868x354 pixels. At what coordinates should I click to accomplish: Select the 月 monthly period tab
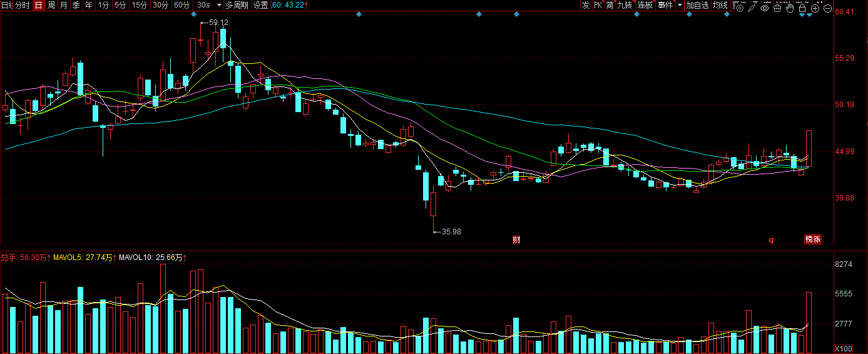[63, 5]
